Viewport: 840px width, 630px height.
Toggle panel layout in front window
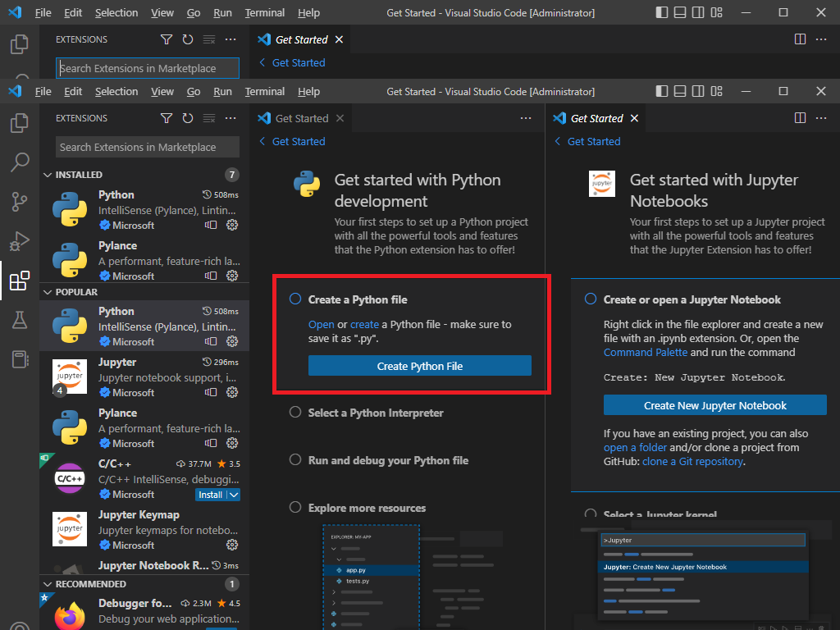point(680,91)
